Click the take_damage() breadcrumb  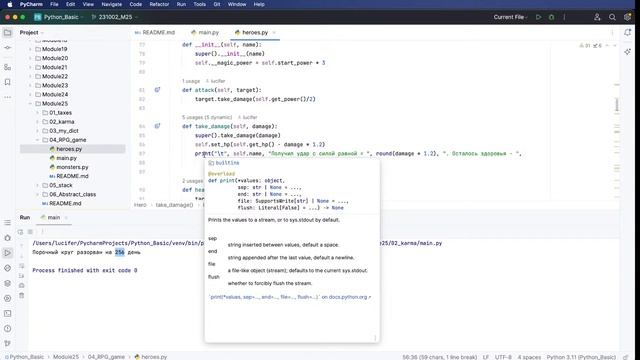point(174,205)
